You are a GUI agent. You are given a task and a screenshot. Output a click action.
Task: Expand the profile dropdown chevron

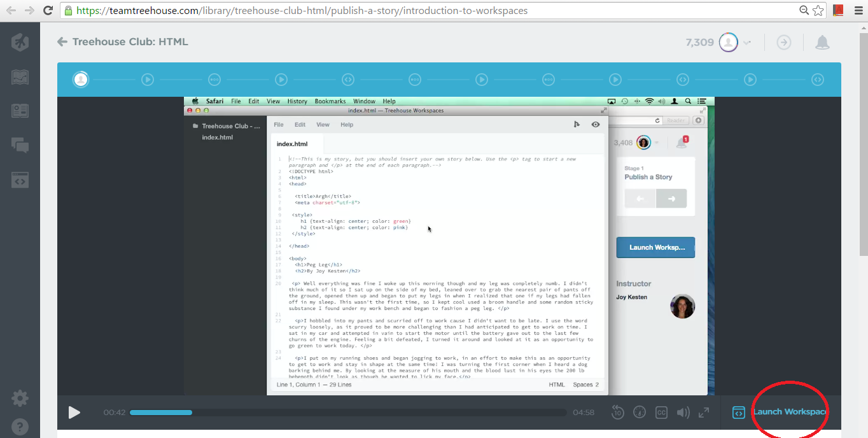click(x=747, y=43)
